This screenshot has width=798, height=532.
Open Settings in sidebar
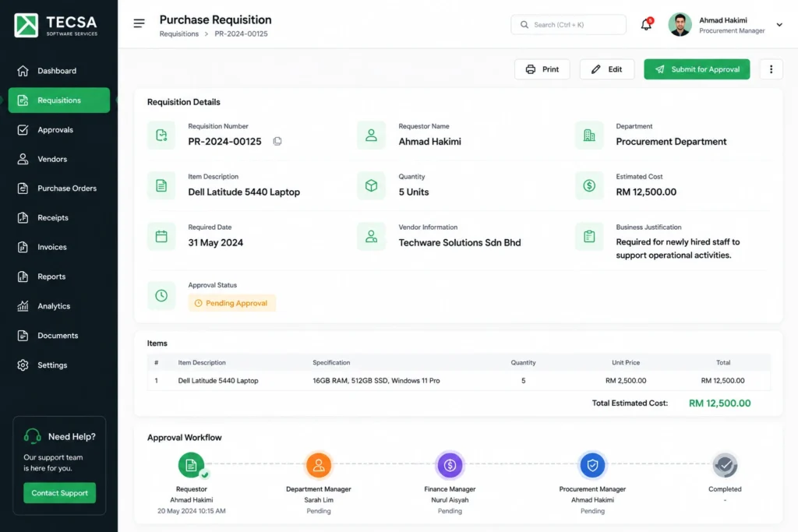pos(59,365)
